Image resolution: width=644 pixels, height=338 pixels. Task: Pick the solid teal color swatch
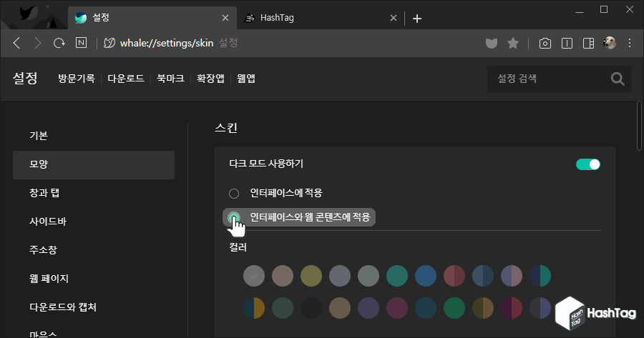[396, 276]
